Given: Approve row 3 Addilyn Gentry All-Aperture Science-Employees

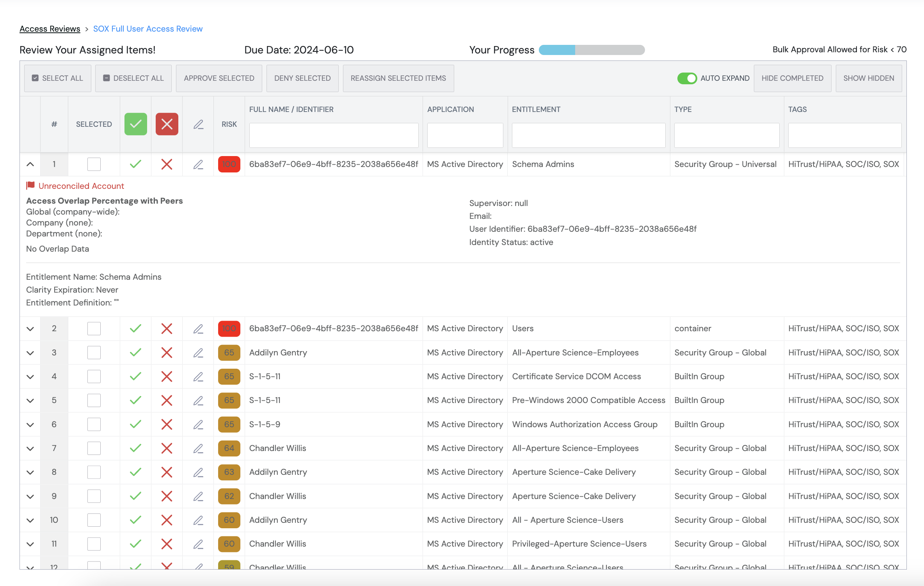Looking at the screenshot, I should (135, 353).
